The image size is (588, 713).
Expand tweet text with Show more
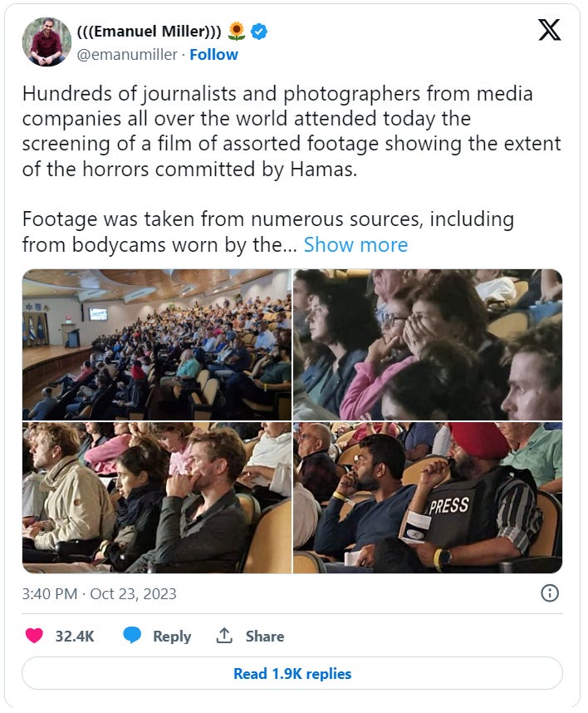pyautogui.click(x=355, y=244)
